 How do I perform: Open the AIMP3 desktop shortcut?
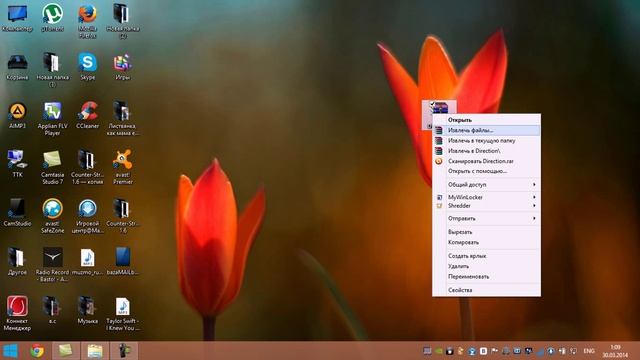coord(17,115)
